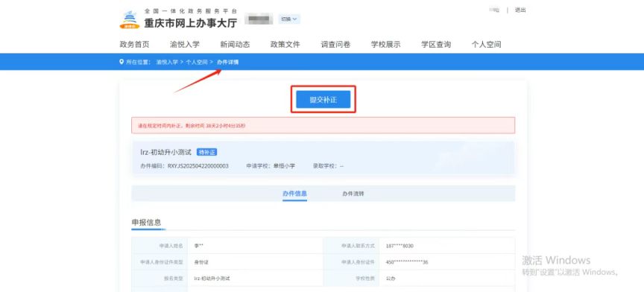Viewport: 644px width, 292px height.
Task: Click the 渝悦入学 breadcrumb link
Action: [x=167, y=62]
